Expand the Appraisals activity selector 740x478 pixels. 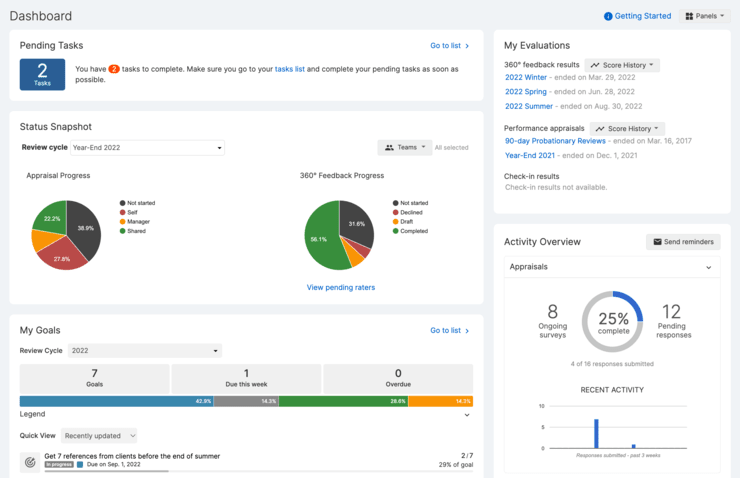(612, 267)
